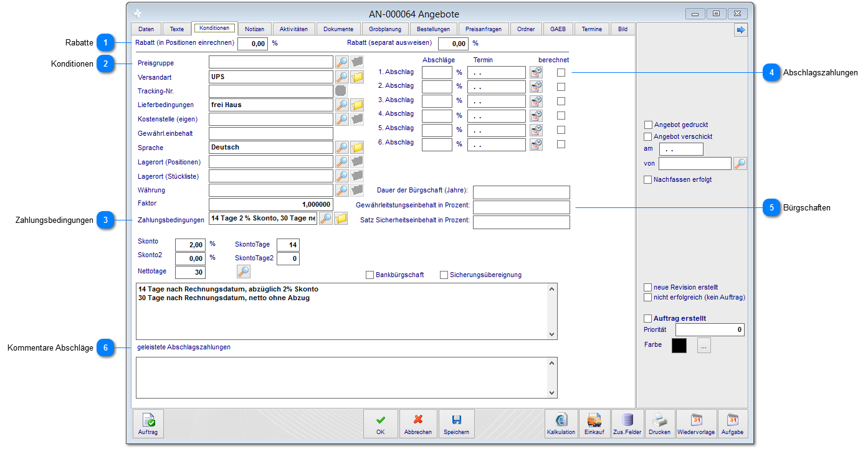
Task: Open search lookup for Kostenstelle (eigen)
Action: tap(342, 119)
